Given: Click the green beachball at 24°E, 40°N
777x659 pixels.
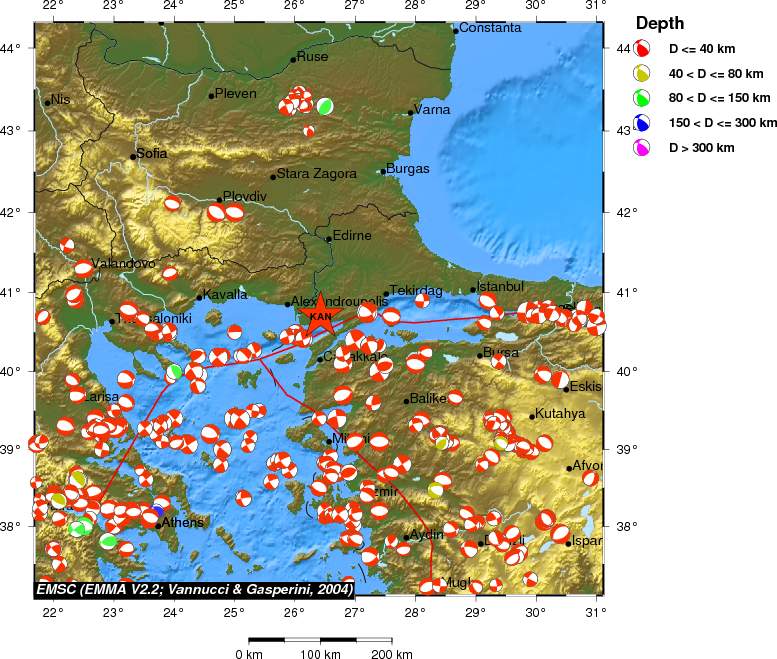Looking at the screenshot, I should pyautogui.click(x=174, y=373).
